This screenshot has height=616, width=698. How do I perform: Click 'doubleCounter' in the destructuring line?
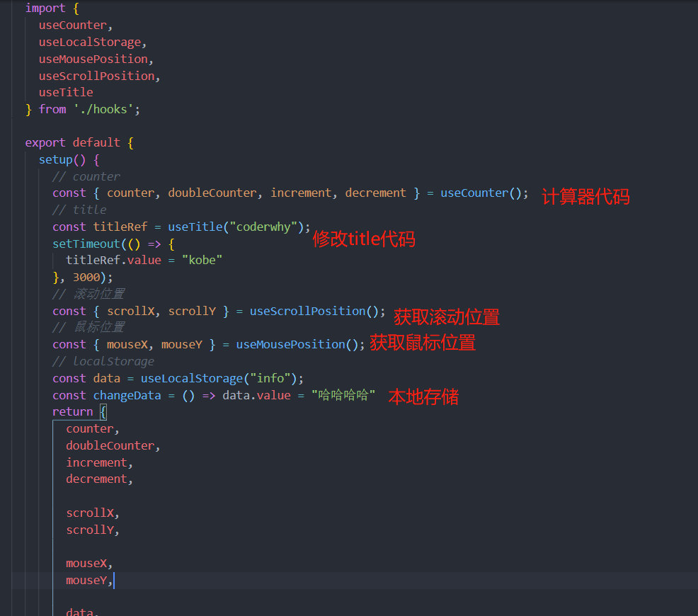point(212,193)
